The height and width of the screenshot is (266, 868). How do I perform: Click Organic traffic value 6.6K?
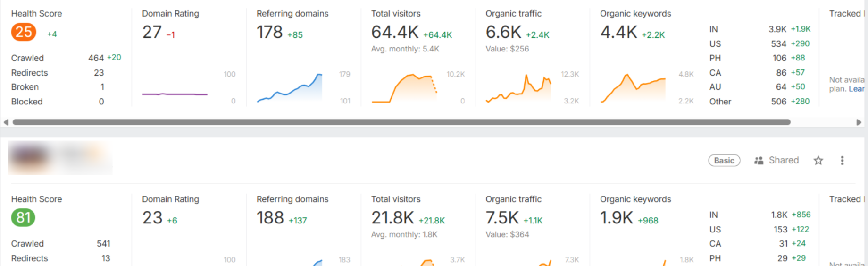(x=503, y=32)
